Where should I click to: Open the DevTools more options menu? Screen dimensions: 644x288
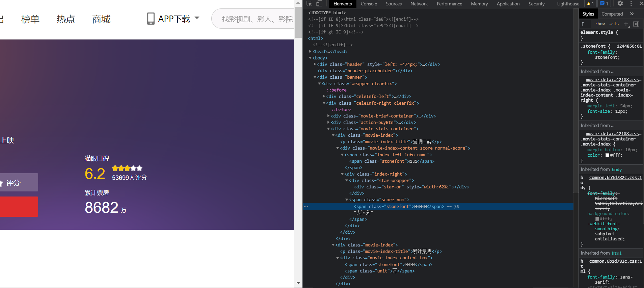pyautogui.click(x=631, y=3)
